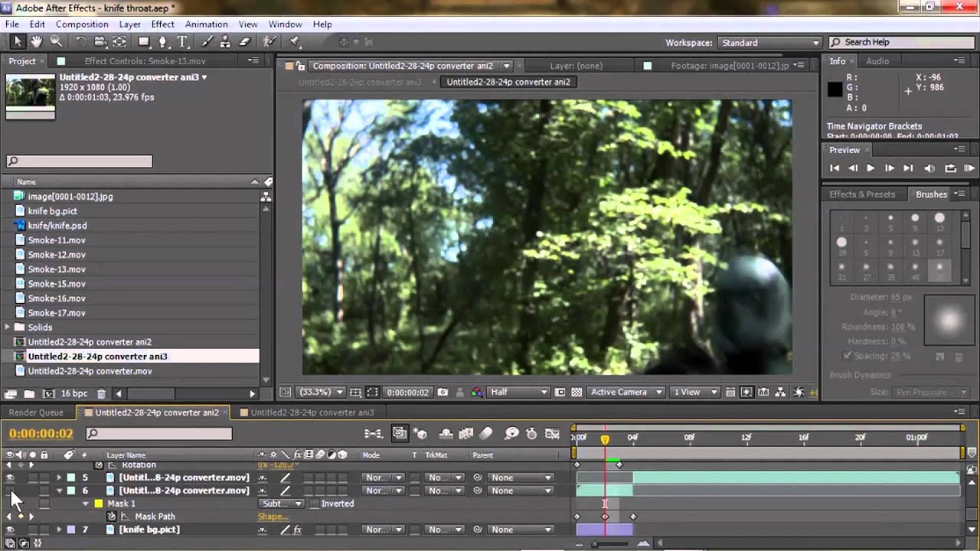Select the Clone Stamp tool
Viewport: 980px width, 551px height.
tap(225, 42)
